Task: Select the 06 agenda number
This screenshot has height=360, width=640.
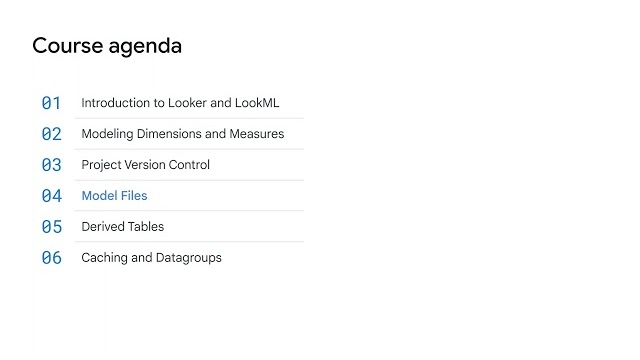Action: [x=51, y=258]
